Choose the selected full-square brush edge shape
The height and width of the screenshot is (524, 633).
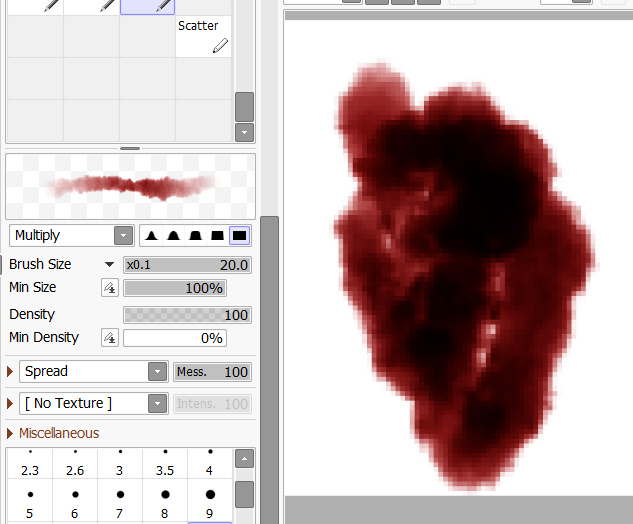click(239, 235)
